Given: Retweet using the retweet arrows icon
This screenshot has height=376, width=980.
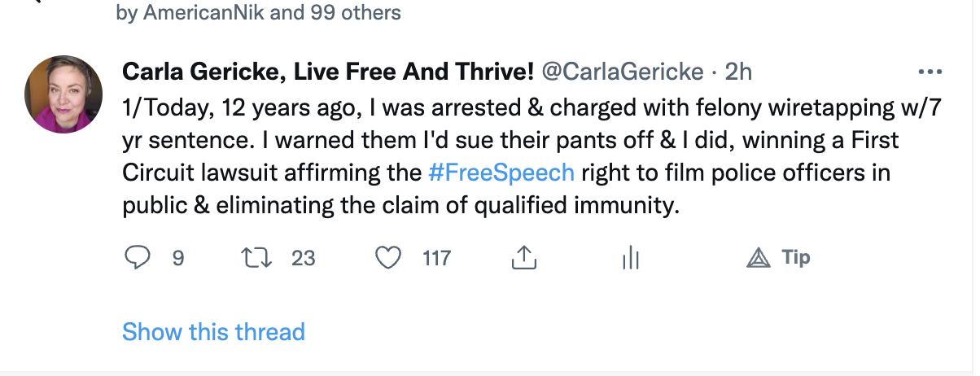Looking at the screenshot, I should point(257,258).
